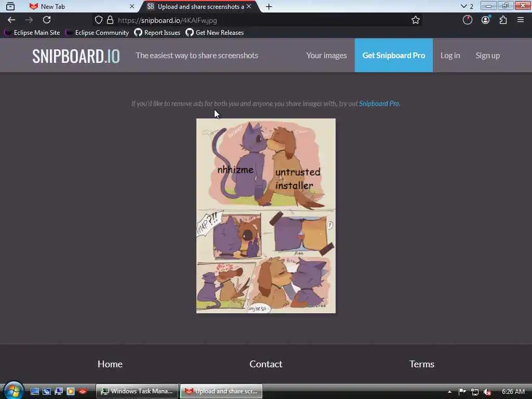Select the Upload and share screenshots tab

200,6
